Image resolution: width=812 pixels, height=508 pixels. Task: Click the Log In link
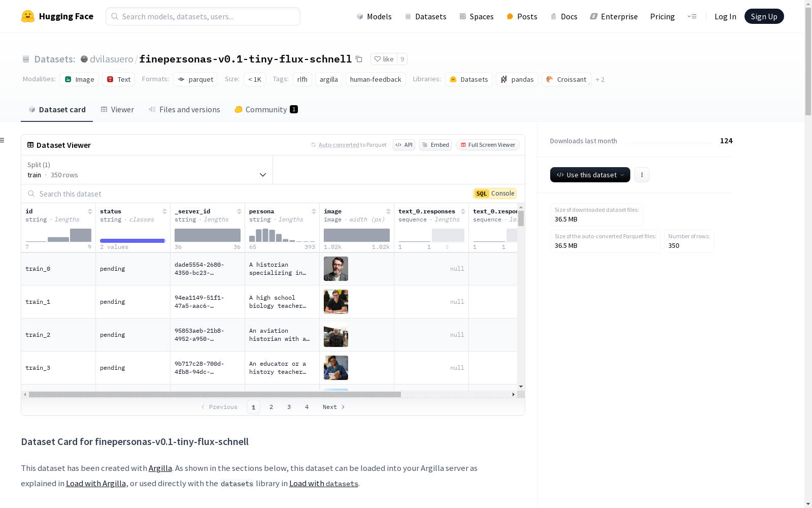click(x=725, y=16)
